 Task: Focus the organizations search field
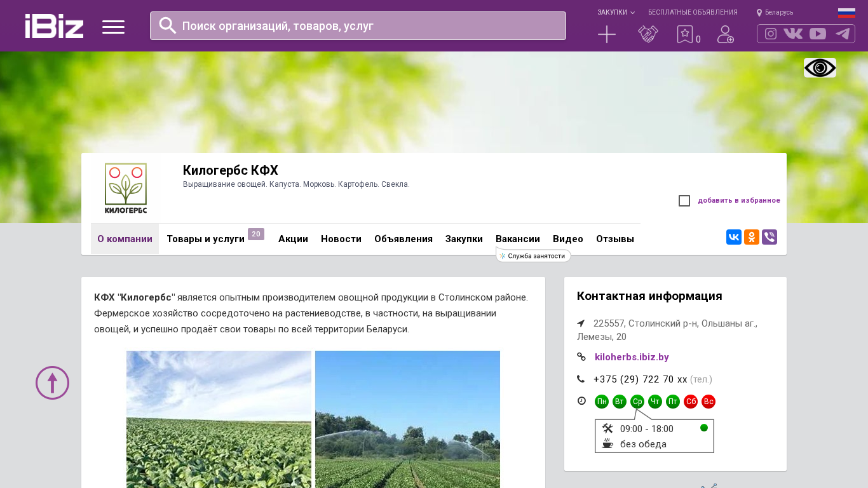click(x=358, y=25)
